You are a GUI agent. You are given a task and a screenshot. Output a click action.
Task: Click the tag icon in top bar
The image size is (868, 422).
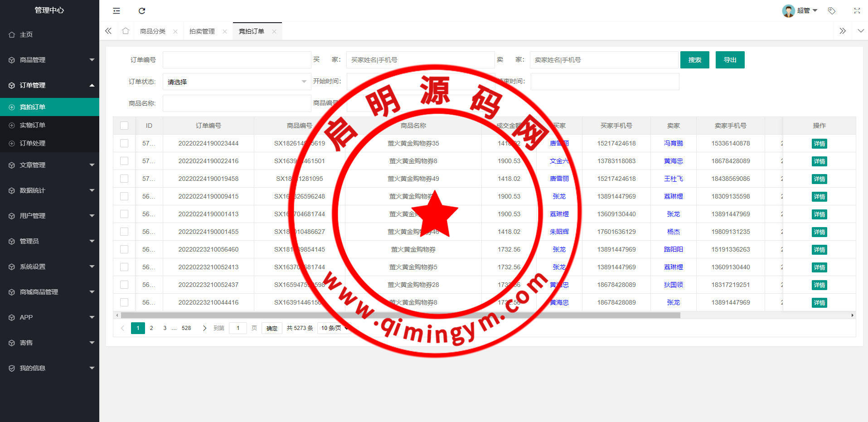pyautogui.click(x=832, y=11)
